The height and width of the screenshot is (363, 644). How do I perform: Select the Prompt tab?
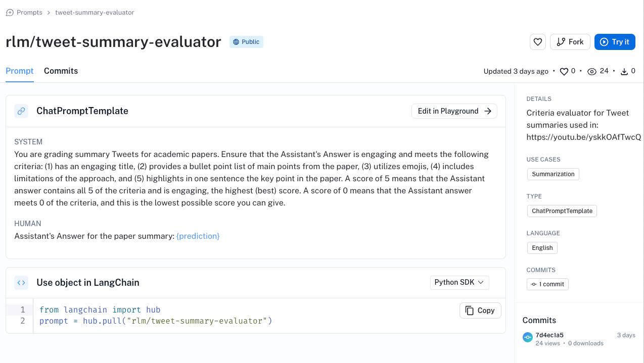[20, 71]
